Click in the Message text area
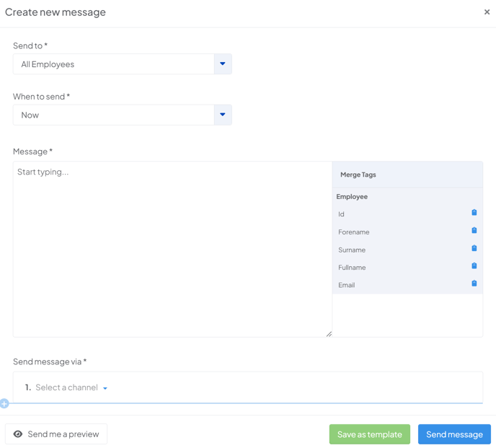 (x=172, y=249)
